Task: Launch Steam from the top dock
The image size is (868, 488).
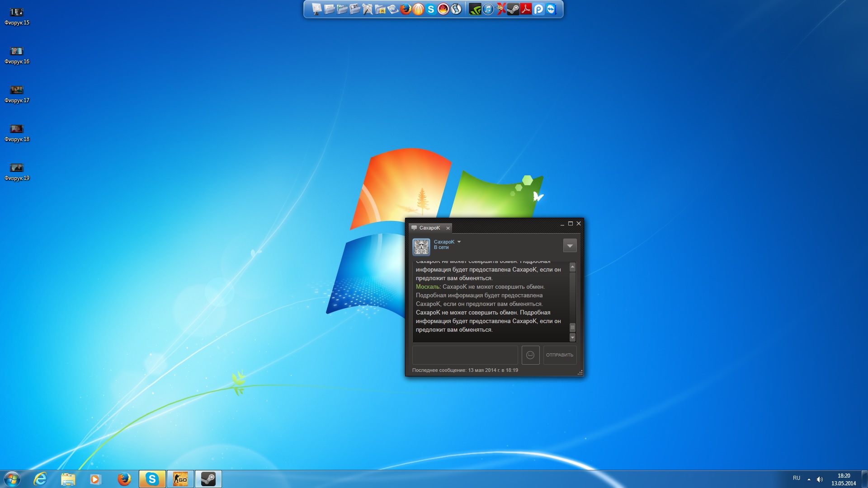Action: point(513,9)
